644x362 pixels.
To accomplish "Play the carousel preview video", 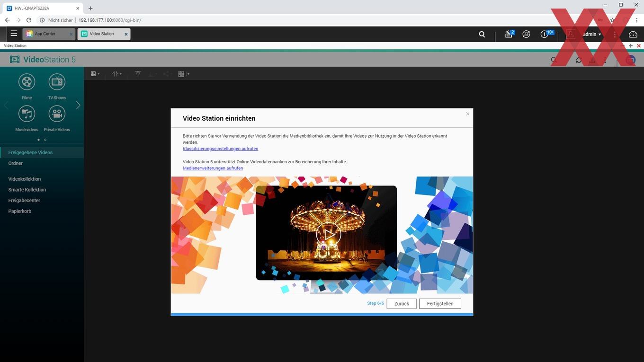I will click(328, 234).
